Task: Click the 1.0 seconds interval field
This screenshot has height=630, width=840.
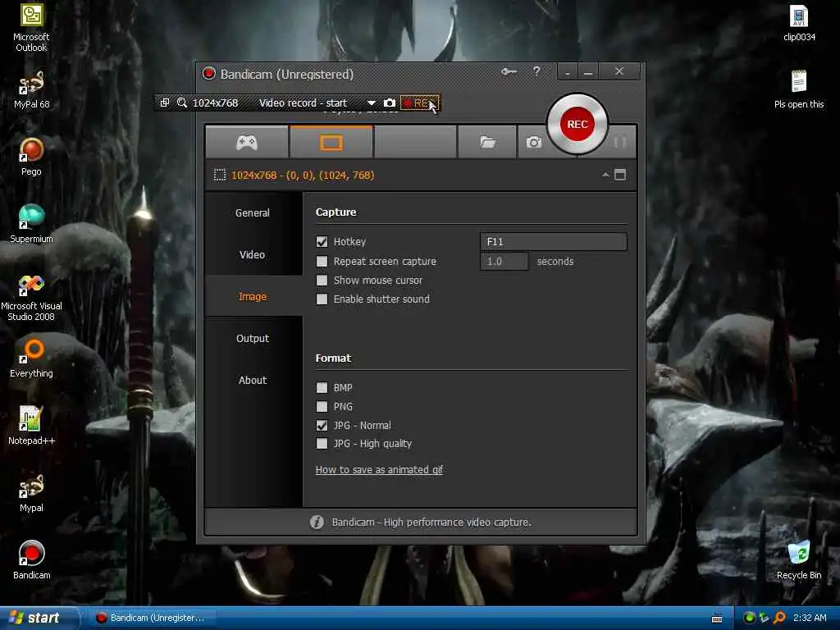Action: pos(504,262)
